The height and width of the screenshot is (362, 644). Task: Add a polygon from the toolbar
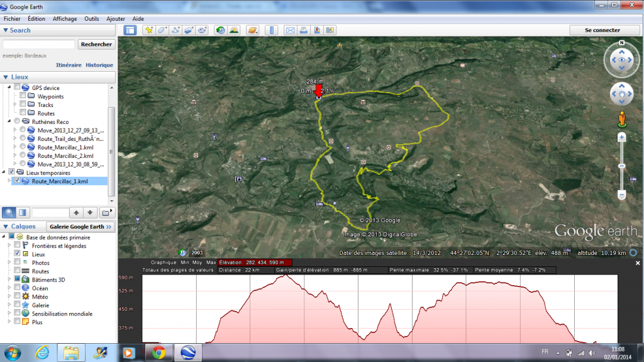162,30
